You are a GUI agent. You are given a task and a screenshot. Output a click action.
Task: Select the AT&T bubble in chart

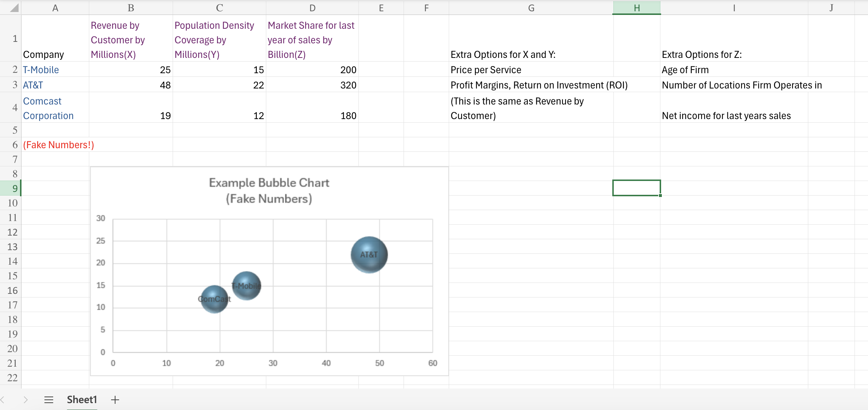click(369, 255)
